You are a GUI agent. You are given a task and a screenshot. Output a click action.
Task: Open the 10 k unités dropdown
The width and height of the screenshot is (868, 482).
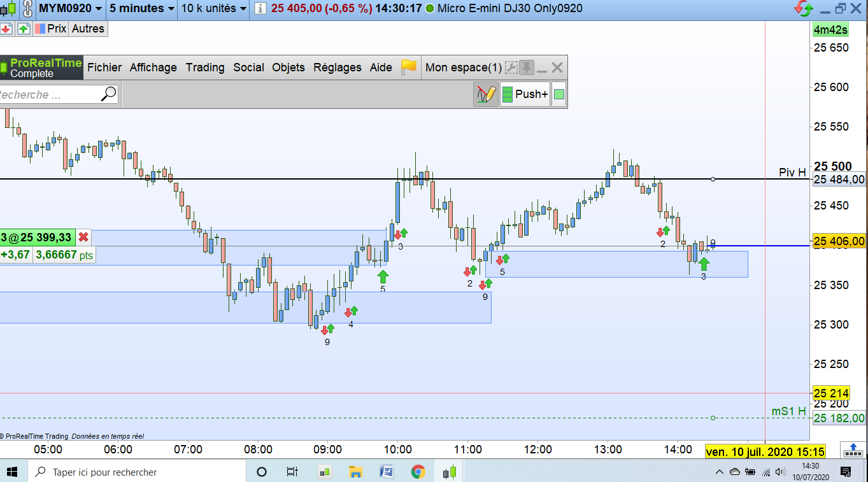(x=214, y=9)
